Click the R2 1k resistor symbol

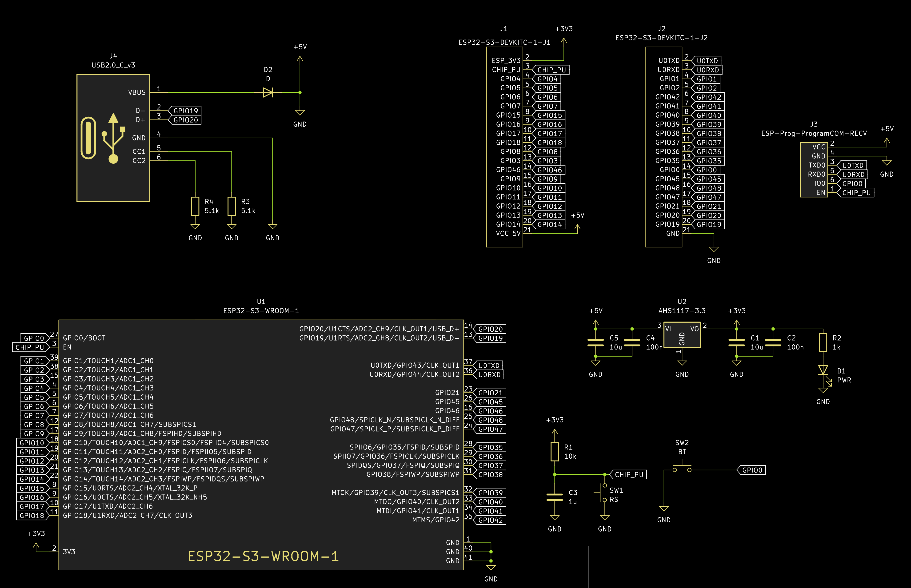[x=823, y=342]
